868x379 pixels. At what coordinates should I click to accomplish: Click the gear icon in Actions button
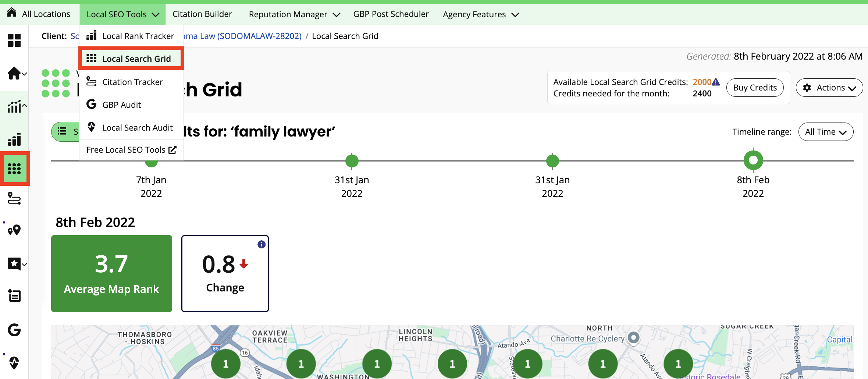point(807,88)
